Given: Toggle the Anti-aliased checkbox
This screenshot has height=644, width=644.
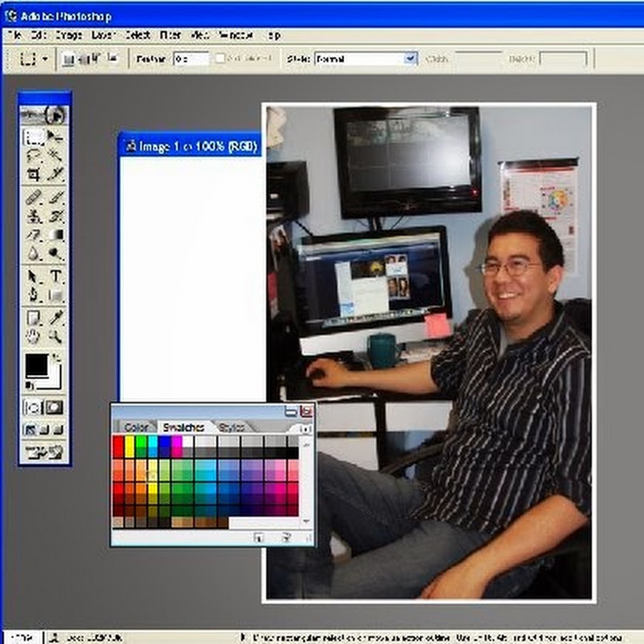Looking at the screenshot, I should click(x=220, y=59).
